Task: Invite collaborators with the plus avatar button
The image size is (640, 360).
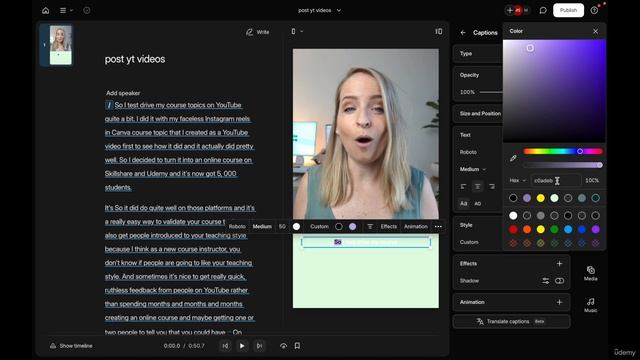Action: click(509, 11)
